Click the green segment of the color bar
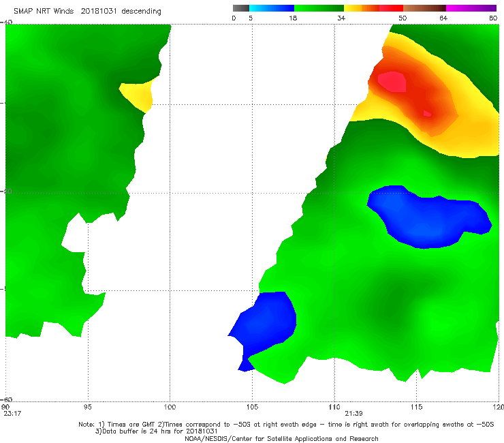The width and height of the screenshot is (504, 443). (319, 8)
